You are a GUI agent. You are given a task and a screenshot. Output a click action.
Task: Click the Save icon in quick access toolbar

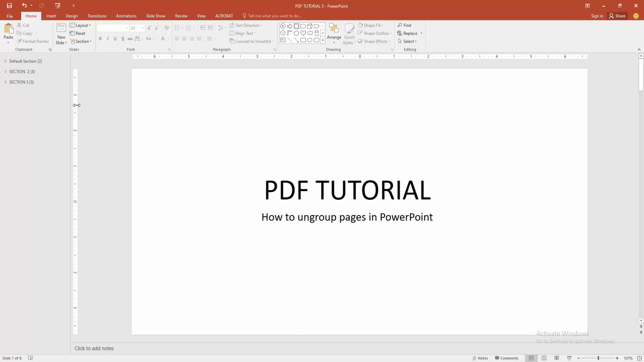click(9, 6)
